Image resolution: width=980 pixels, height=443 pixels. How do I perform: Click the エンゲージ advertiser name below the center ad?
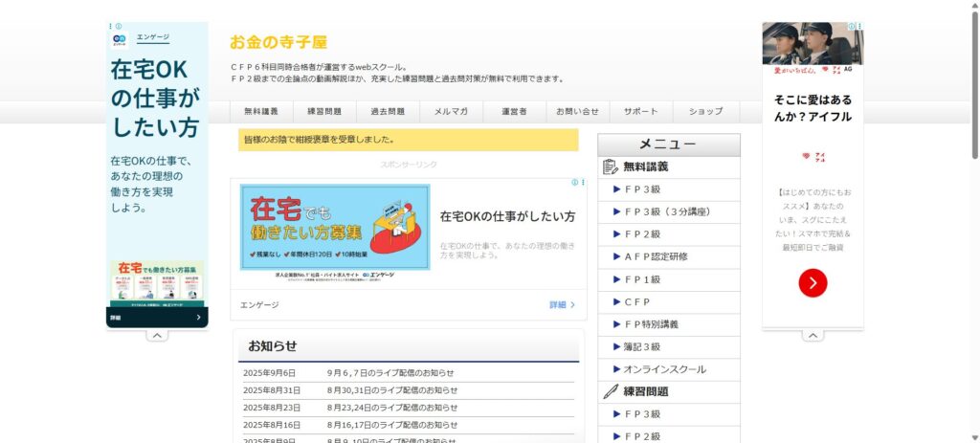point(259,305)
